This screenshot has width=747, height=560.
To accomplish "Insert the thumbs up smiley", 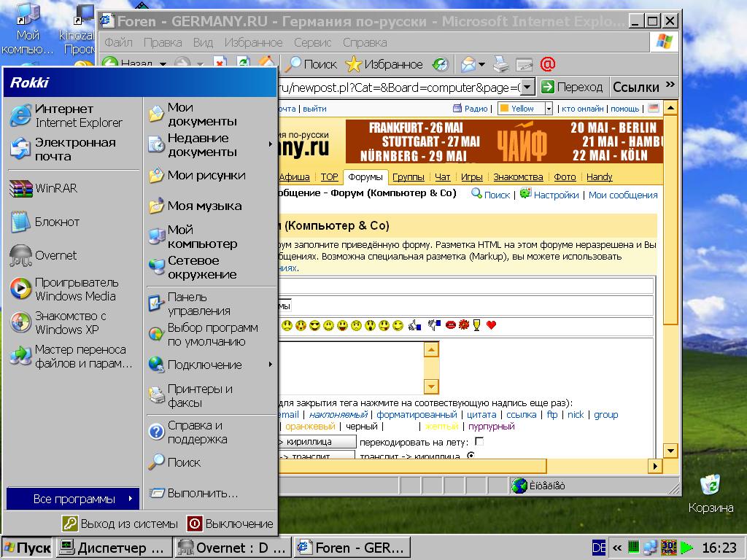I will [414, 326].
